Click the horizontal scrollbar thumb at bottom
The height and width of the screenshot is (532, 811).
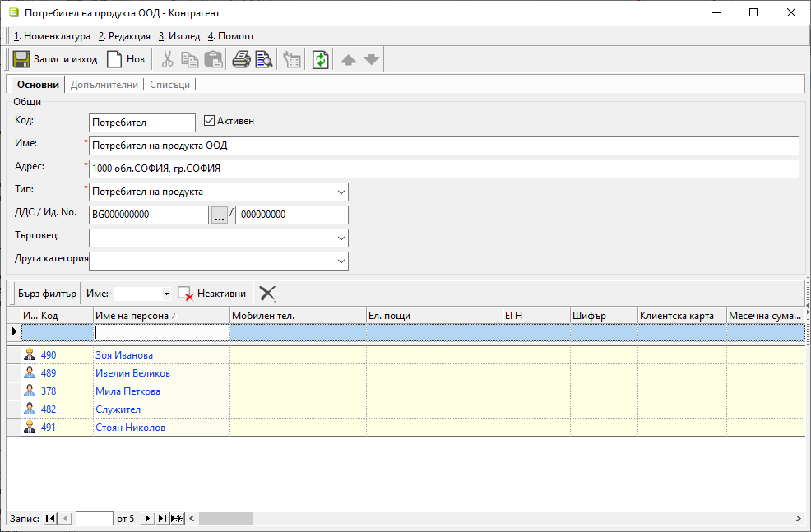point(226,519)
